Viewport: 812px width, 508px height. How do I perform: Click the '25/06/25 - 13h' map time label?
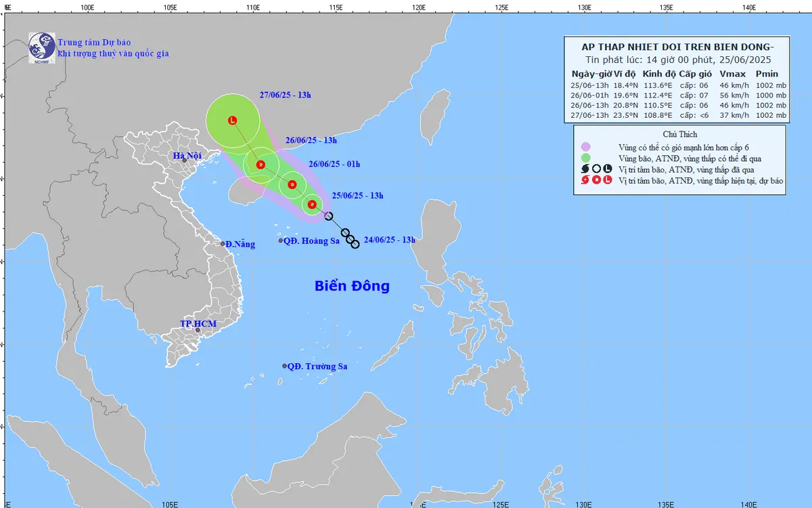(358, 196)
